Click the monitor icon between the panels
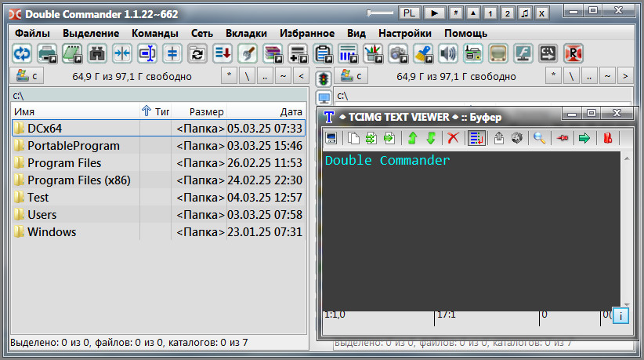 point(324,98)
